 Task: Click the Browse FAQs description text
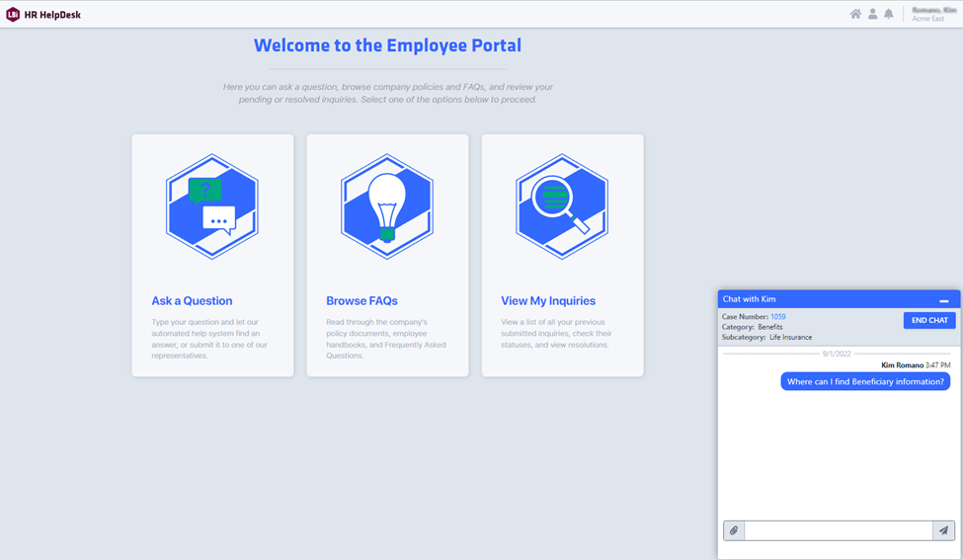(x=385, y=339)
